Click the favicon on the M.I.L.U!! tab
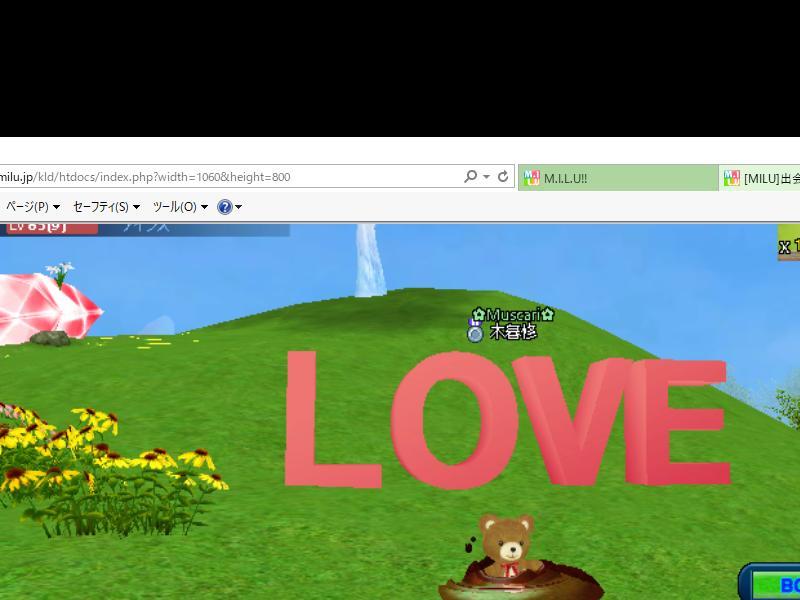This screenshot has width=800, height=600. [532, 178]
